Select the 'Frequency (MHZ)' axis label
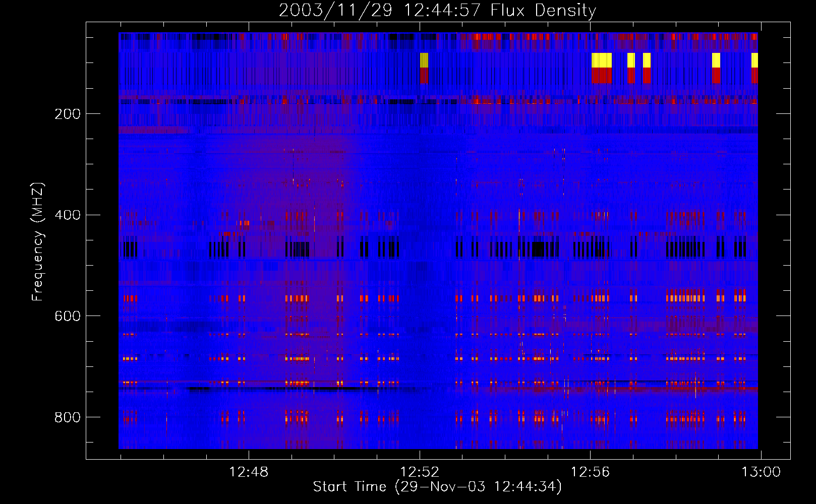Screen dimensions: 816x504 pos(38,242)
